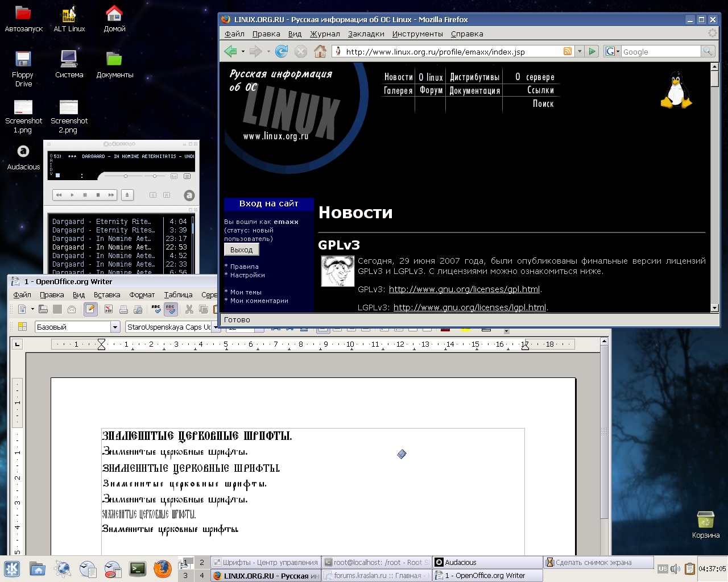Image resolution: width=728 pixels, height=582 pixels.
Task: Click the search magnifier next to Google box
Action: click(x=708, y=51)
